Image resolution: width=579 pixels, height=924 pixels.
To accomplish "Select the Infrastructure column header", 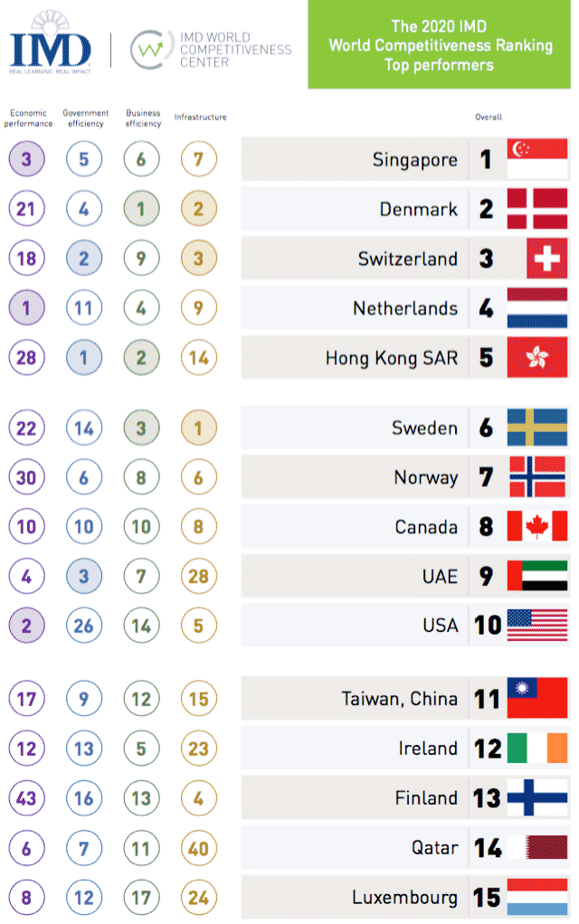I will (200, 118).
